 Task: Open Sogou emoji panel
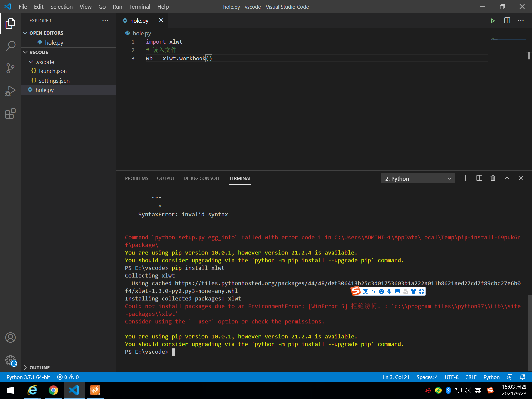tap(381, 292)
